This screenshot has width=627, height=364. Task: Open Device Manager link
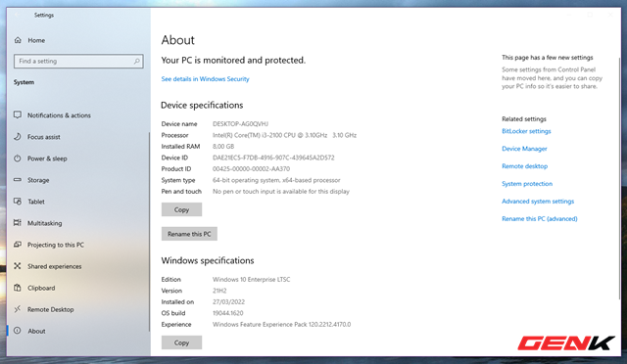point(524,149)
